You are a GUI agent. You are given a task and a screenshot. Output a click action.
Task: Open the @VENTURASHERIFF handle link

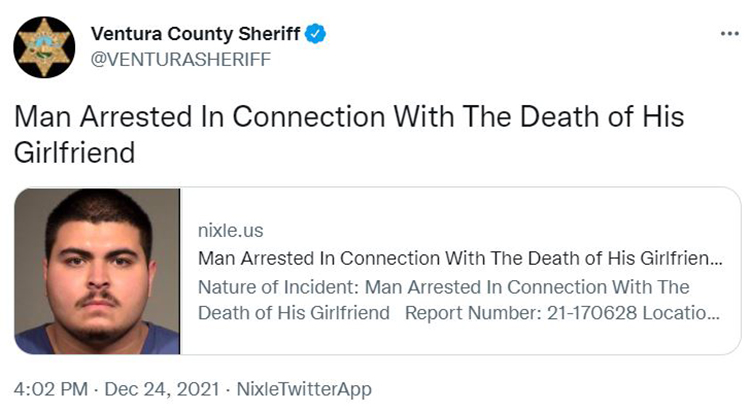pyautogui.click(x=181, y=60)
